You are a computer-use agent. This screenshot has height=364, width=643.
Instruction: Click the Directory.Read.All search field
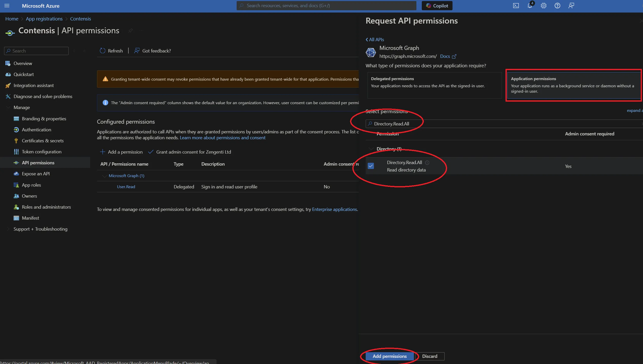pos(504,124)
